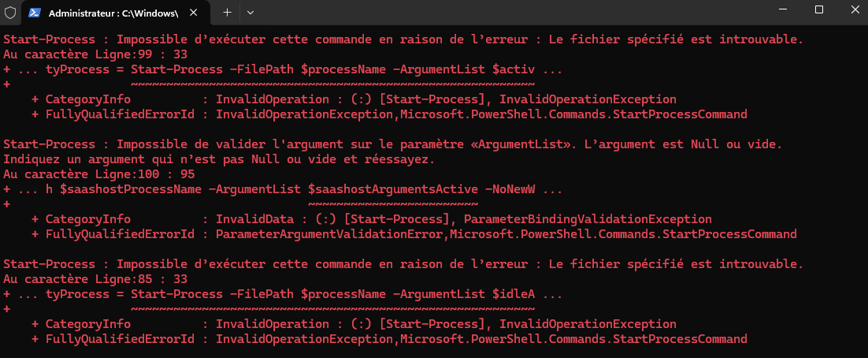Open a new tab with plus icon

[x=227, y=13]
